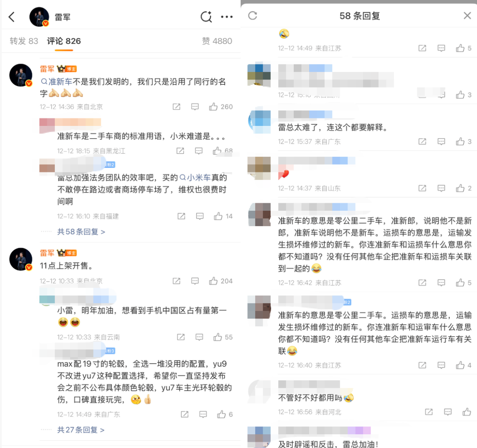Refresh the 58 replies panel
This screenshot has width=477, height=448.
(x=253, y=15)
